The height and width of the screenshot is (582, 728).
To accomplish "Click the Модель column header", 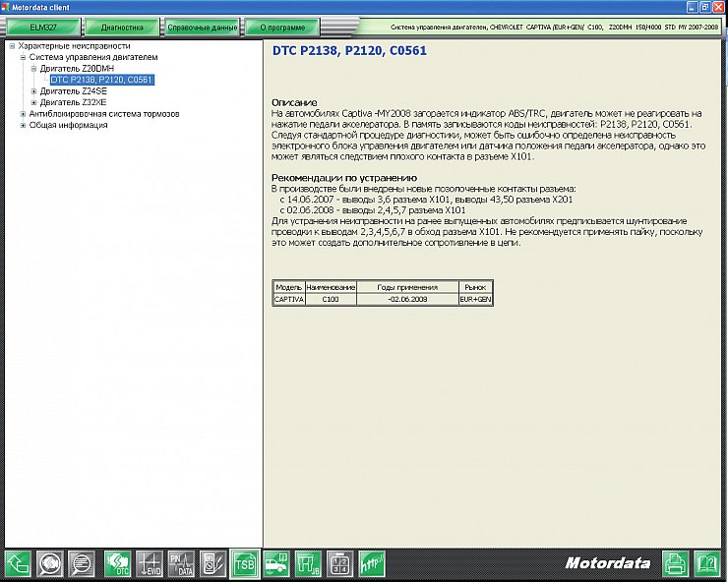I will pyautogui.click(x=289, y=287).
